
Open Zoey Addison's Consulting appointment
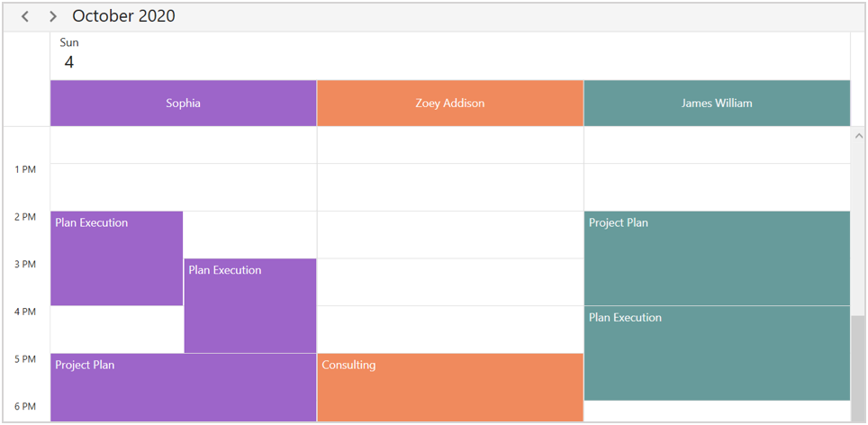click(449, 387)
